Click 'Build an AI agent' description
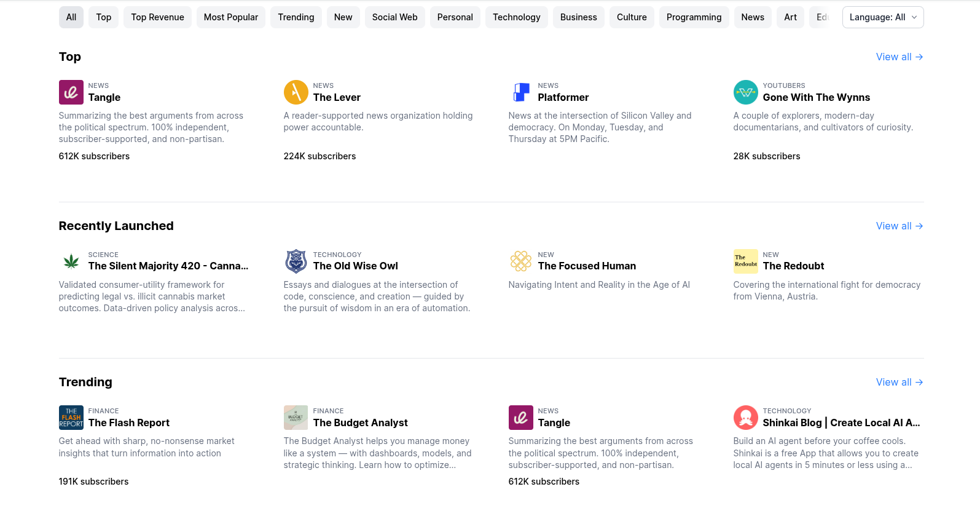Screen dimensions: 980x508 click(x=826, y=453)
